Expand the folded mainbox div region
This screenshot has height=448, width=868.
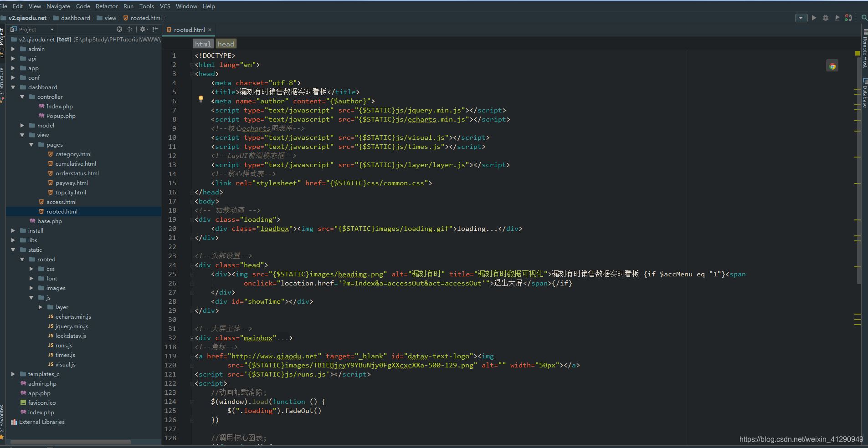(x=192, y=338)
